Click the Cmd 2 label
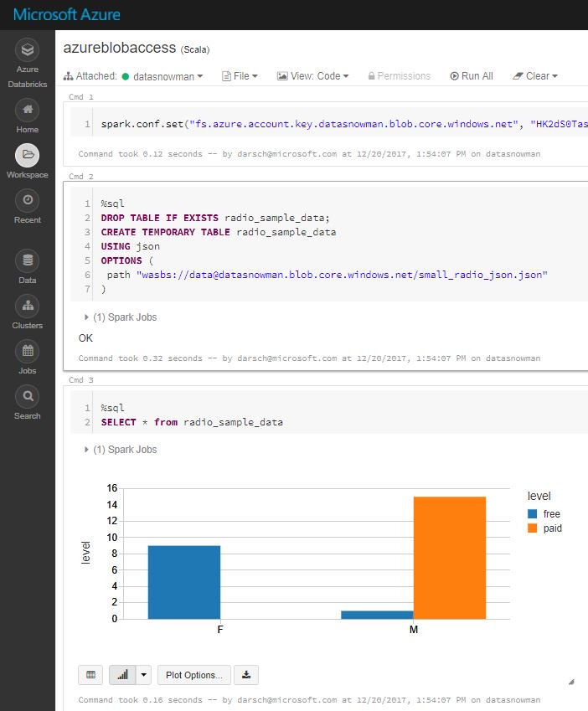The height and width of the screenshot is (711, 588). coord(80,177)
